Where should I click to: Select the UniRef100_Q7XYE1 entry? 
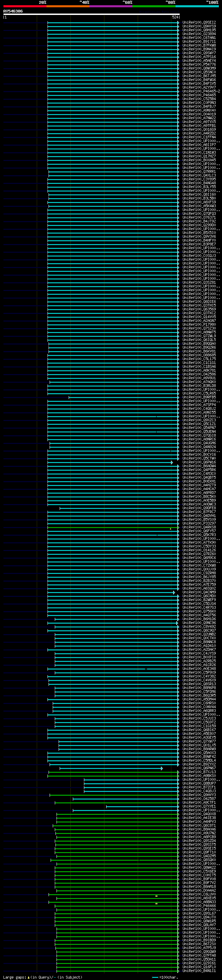199,807
